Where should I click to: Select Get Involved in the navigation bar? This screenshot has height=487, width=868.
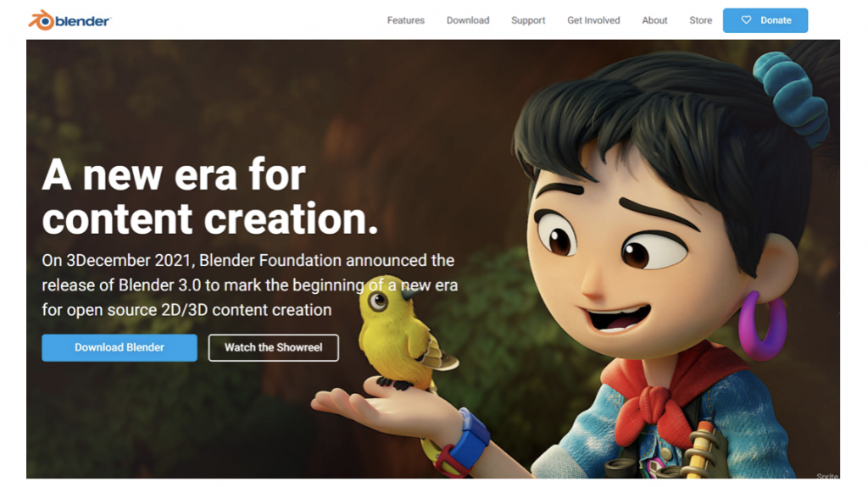pyautogui.click(x=593, y=20)
